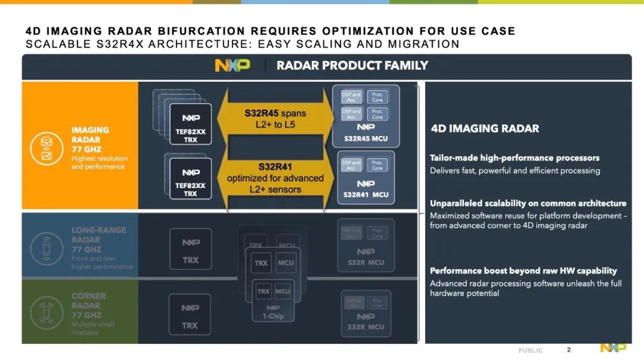644x363 pixels.
Task: Click the upper TEF82XX TRX chip block
Action: 191,124
